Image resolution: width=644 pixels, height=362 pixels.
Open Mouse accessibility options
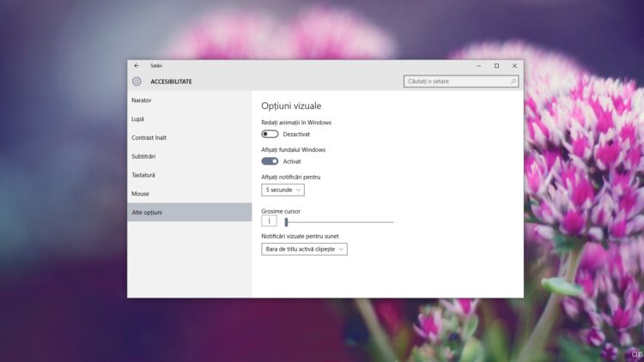tap(140, 194)
